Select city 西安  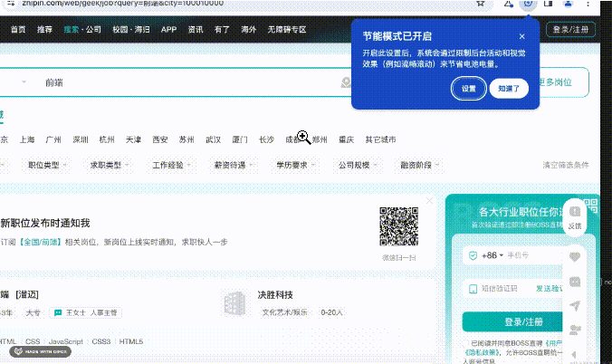click(x=160, y=139)
